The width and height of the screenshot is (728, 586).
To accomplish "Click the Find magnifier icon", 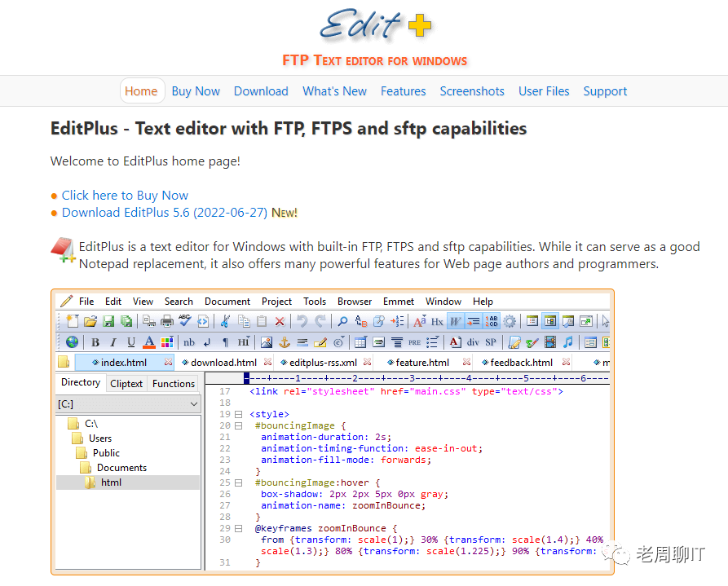I will pyautogui.click(x=342, y=321).
